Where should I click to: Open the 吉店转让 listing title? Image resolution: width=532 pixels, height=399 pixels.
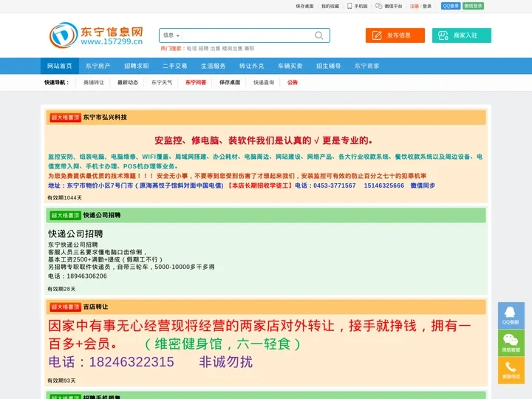pos(95,307)
